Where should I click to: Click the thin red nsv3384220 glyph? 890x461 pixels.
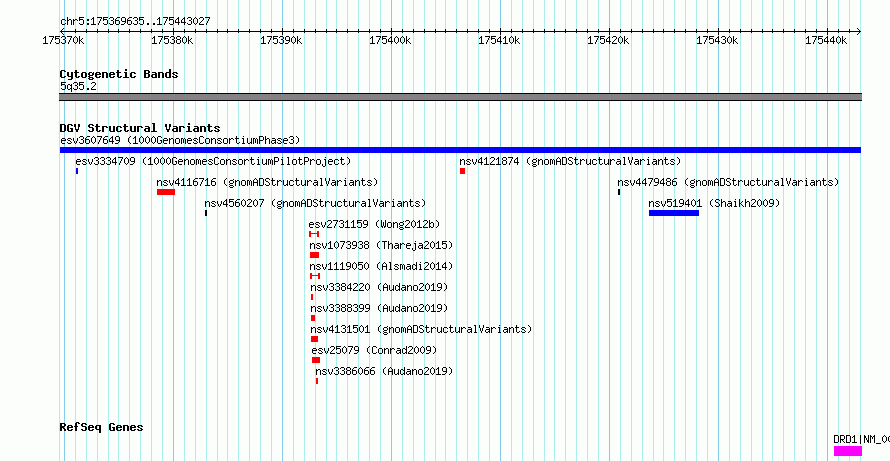[312, 297]
